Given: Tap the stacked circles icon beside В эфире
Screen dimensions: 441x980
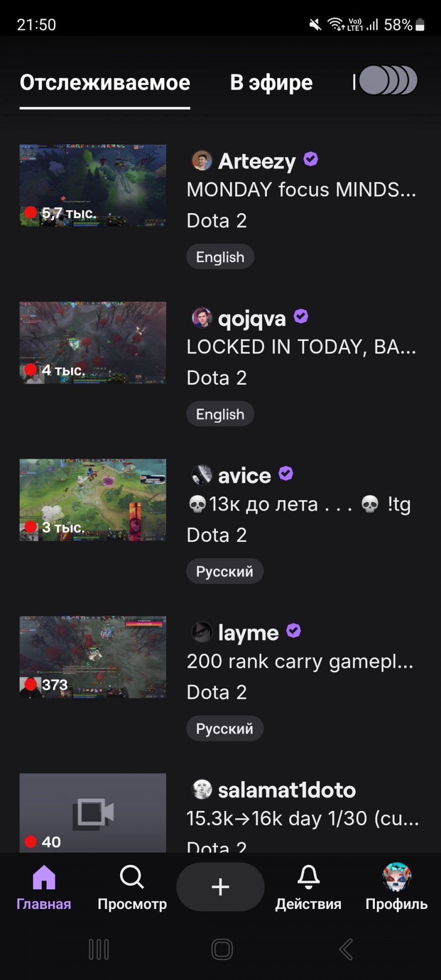Looking at the screenshot, I should 388,80.
